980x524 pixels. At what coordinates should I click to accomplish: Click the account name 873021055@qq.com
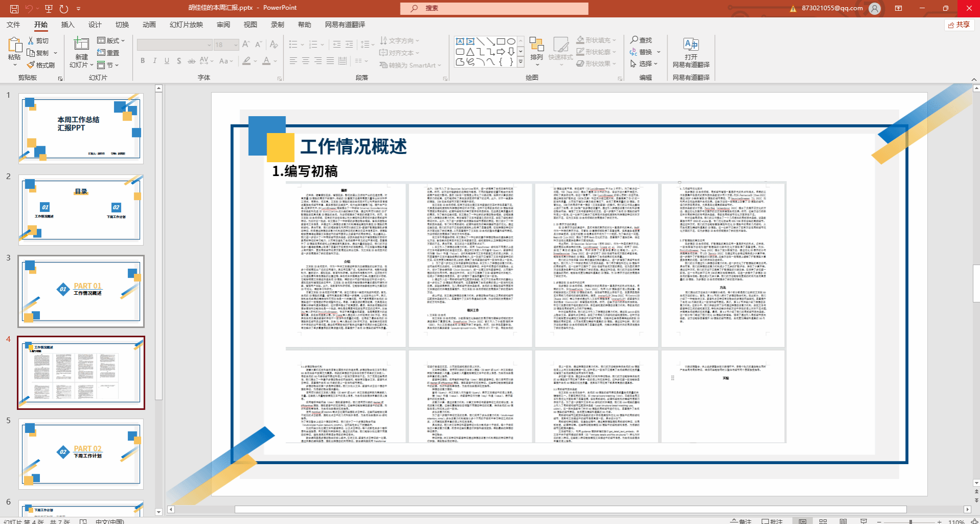[x=832, y=8]
